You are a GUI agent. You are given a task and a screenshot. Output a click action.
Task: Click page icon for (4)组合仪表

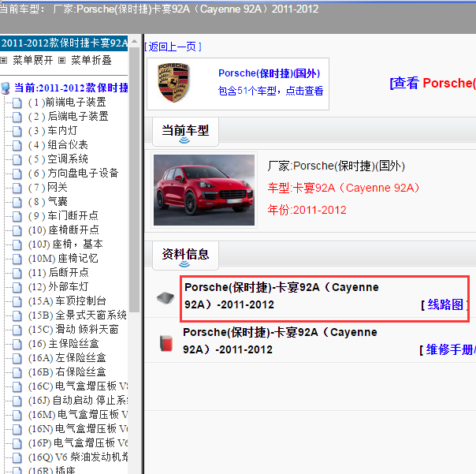tap(17, 145)
